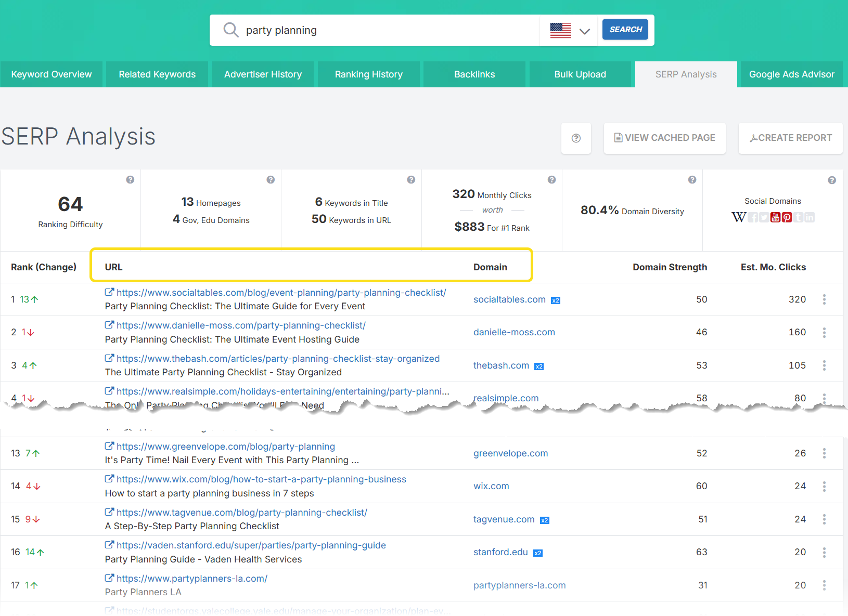848x616 pixels.
Task: Open tagvenue.com party-planning-checklist URL
Action: [x=242, y=513]
